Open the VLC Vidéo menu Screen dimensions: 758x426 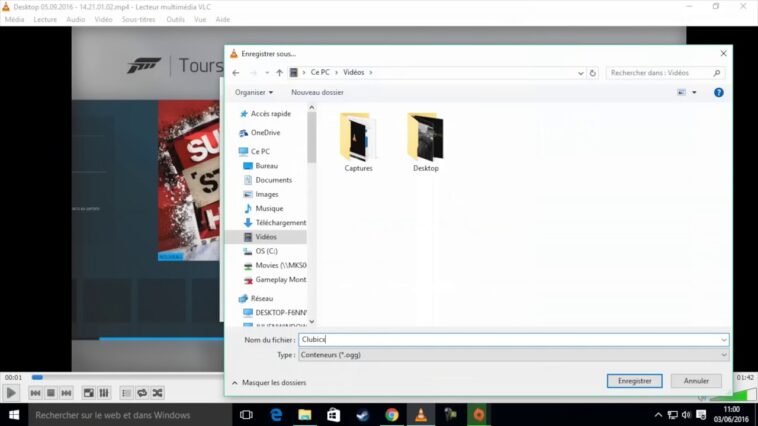[x=103, y=19]
